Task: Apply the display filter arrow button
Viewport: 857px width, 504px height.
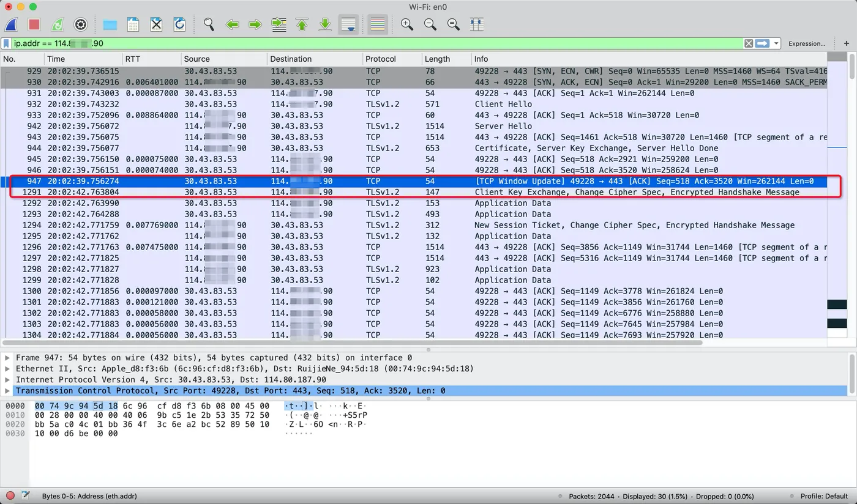Action: [x=762, y=43]
